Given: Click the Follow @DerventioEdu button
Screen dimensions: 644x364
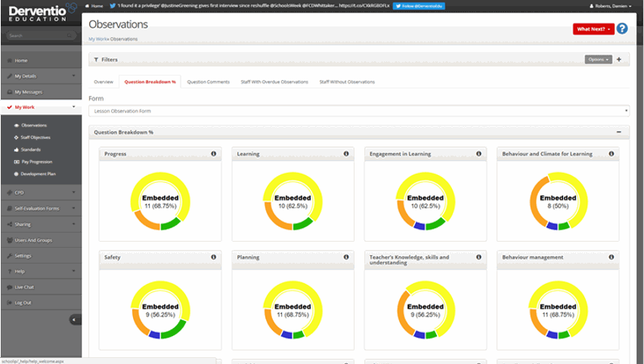Looking at the screenshot, I should click(x=419, y=6).
